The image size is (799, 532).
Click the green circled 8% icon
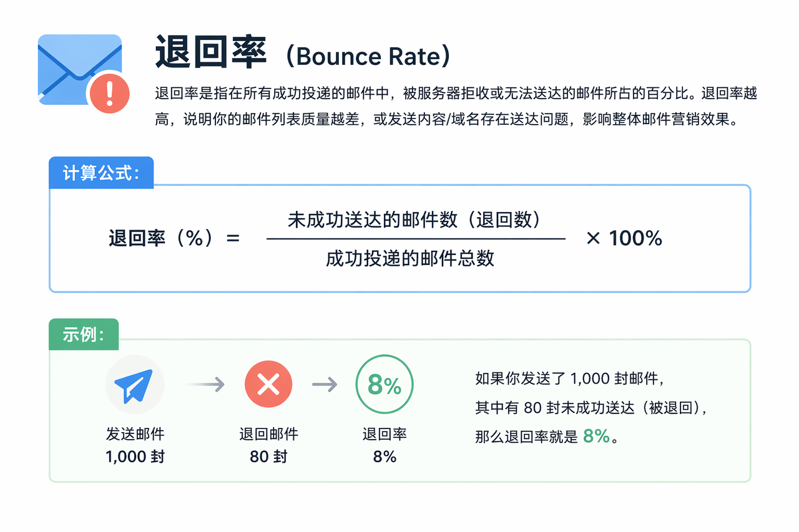point(385,385)
